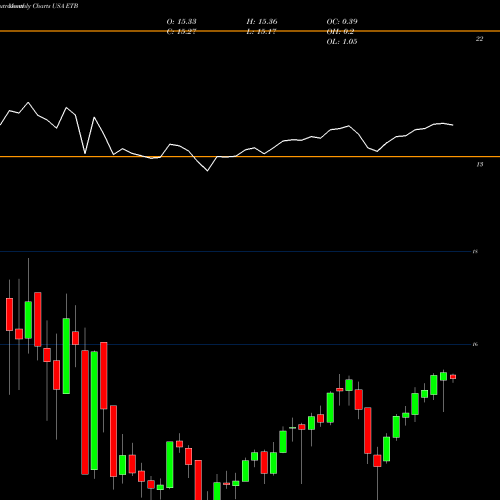Click the open value O: 15.33

point(181,22)
